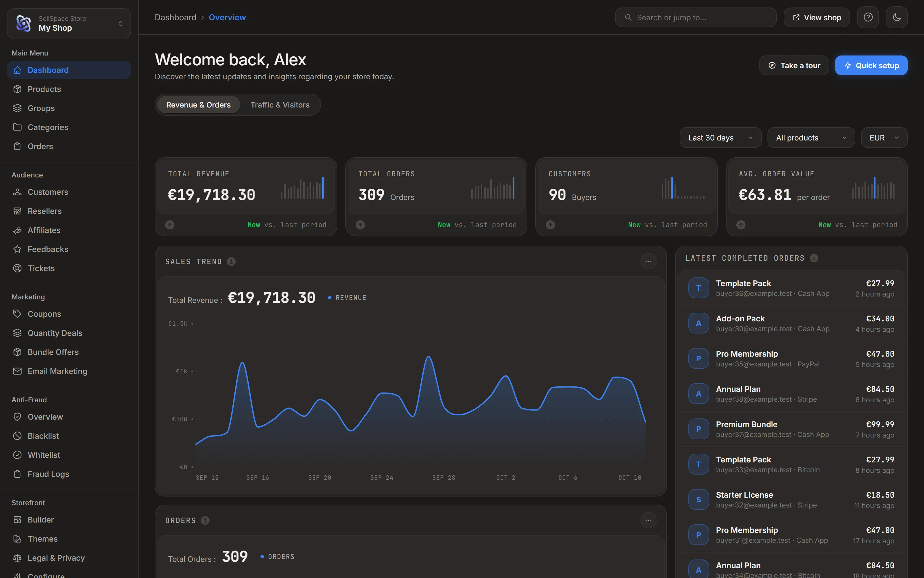
Task: Click the Take a tour button
Action: click(794, 65)
